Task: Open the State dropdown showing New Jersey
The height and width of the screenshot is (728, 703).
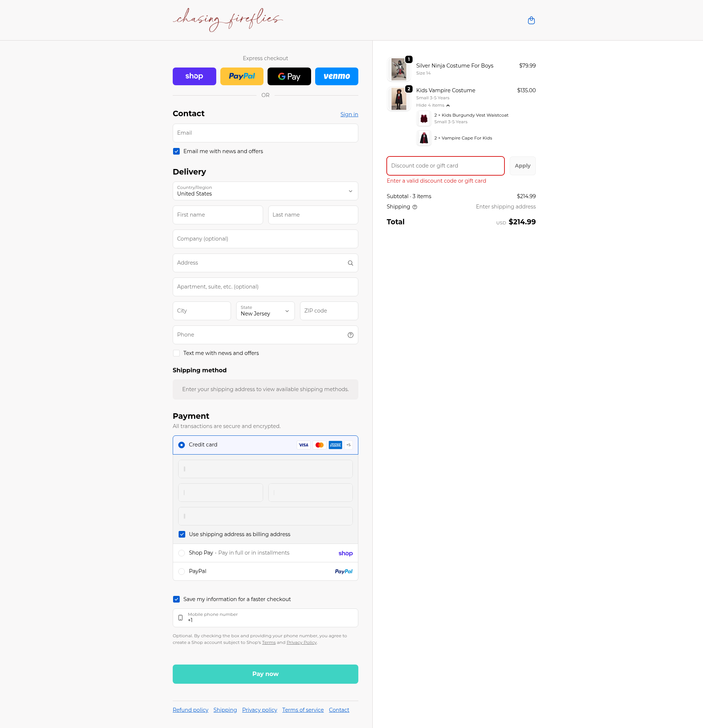Action: click(265, 311)
